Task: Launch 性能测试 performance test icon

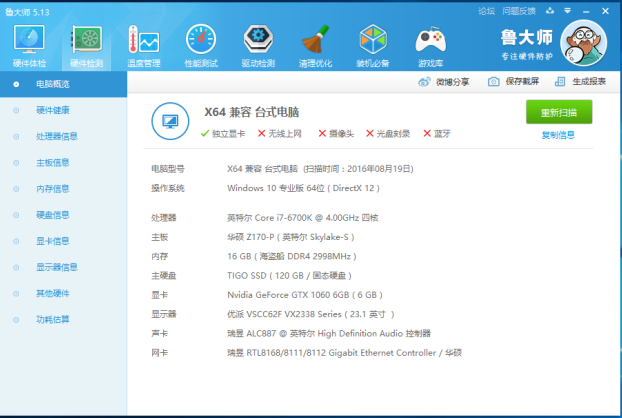Action: (x=201, y=39)
